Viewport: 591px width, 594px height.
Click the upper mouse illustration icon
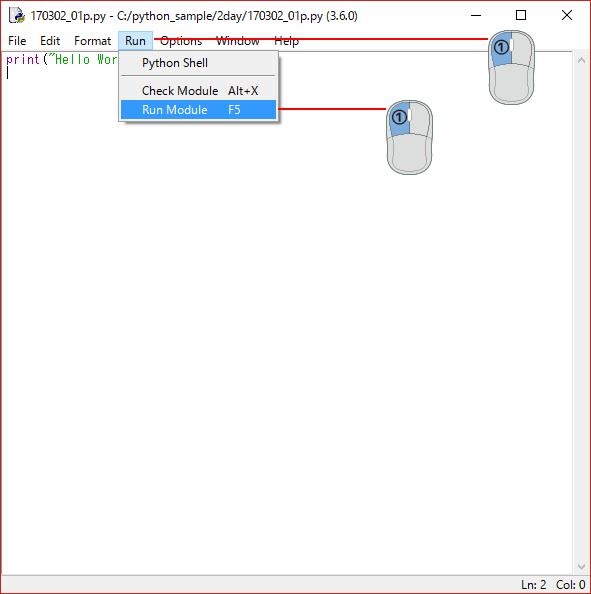(511, 67)
